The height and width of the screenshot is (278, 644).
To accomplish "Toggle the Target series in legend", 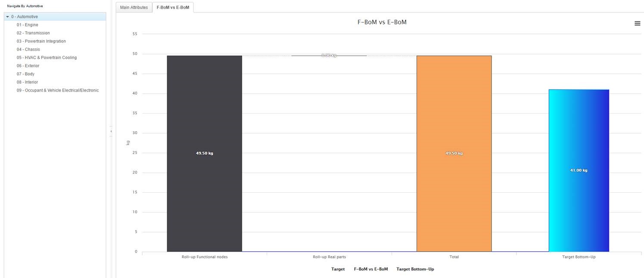I will [338, 269].
